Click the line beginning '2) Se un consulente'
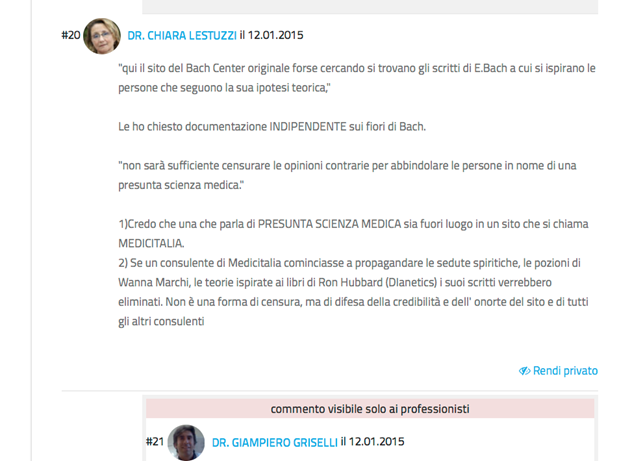This screenshot has height=461, width=643. (349, 263)
